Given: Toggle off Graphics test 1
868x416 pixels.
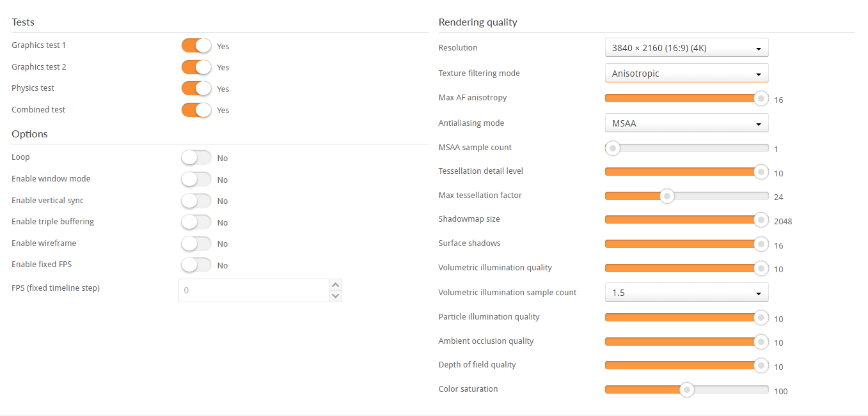Looking at the screenshot, I should tap(196, 45).
